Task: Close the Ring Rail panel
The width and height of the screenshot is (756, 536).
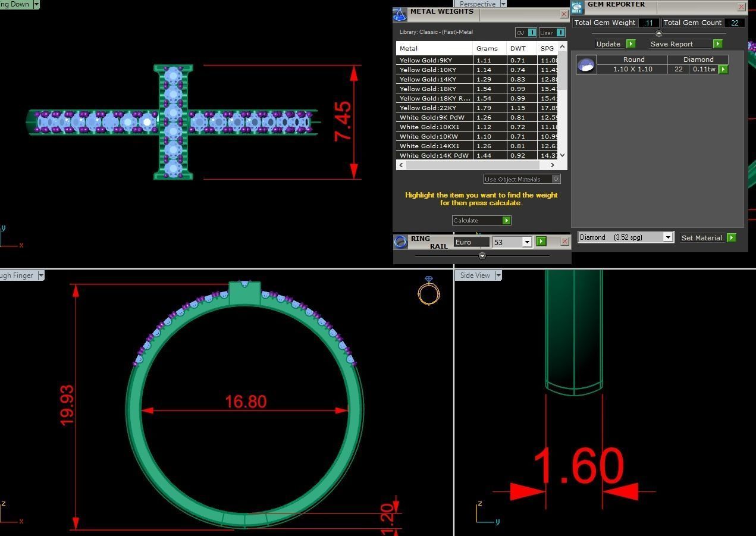Action: pyautogui.click(x=565, y=242)
